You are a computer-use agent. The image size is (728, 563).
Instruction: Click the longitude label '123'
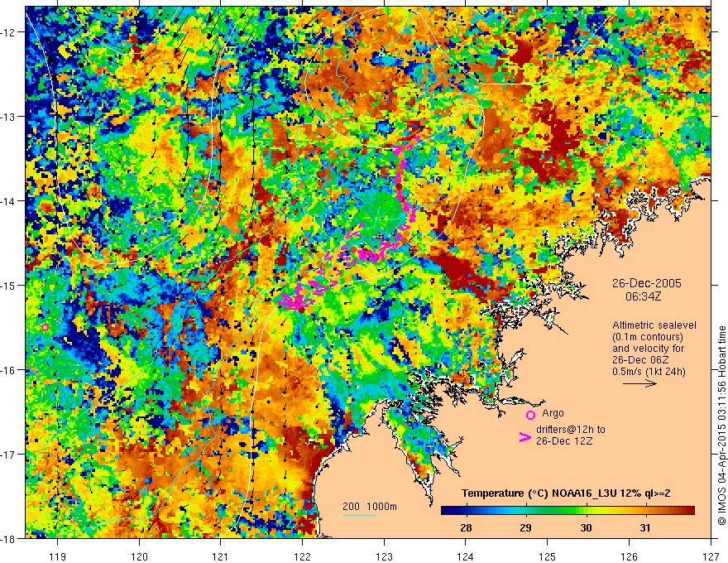coord(384,556)
